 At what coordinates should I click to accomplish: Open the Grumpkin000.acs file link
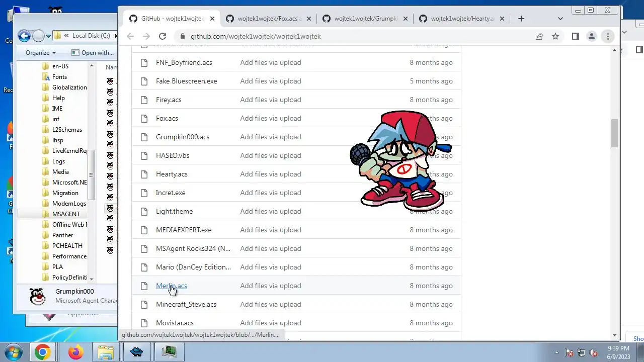tap(183, 137)
